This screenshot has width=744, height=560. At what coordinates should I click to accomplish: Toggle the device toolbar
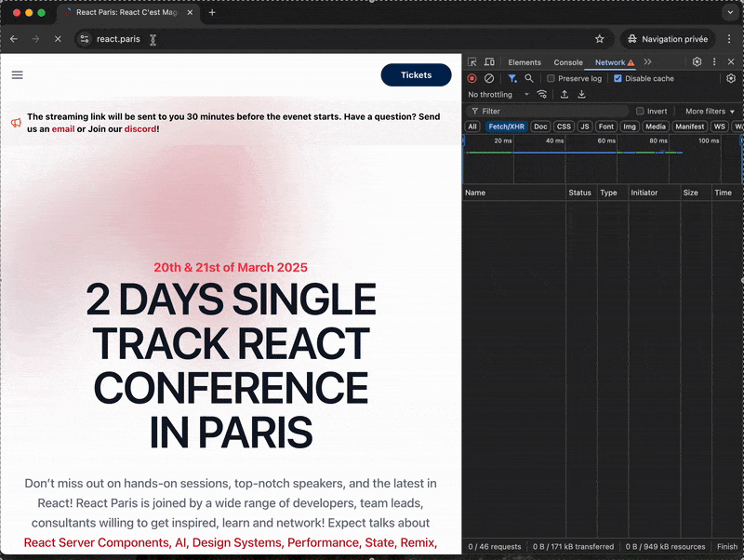click(x=489, y=62)
